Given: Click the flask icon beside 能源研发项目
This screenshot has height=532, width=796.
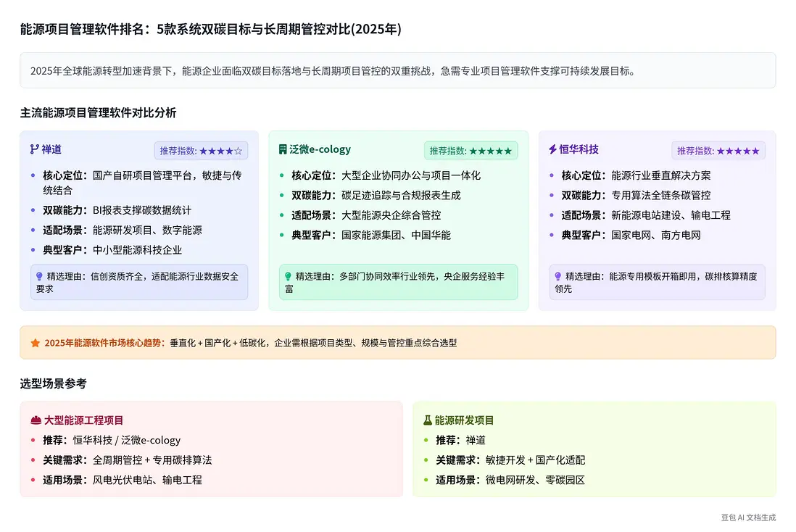Looking at the screenshot, I should pos(428,420).
